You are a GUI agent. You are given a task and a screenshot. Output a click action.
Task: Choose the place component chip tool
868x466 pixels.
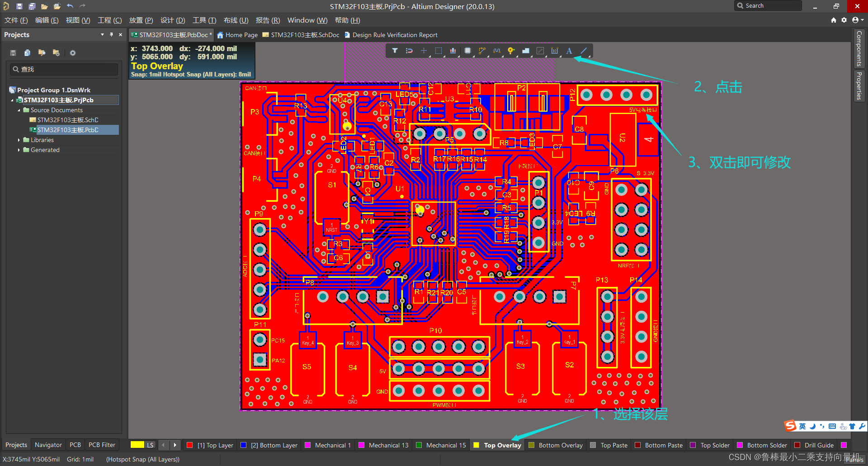pyautogui.click(x=467, y=51)
